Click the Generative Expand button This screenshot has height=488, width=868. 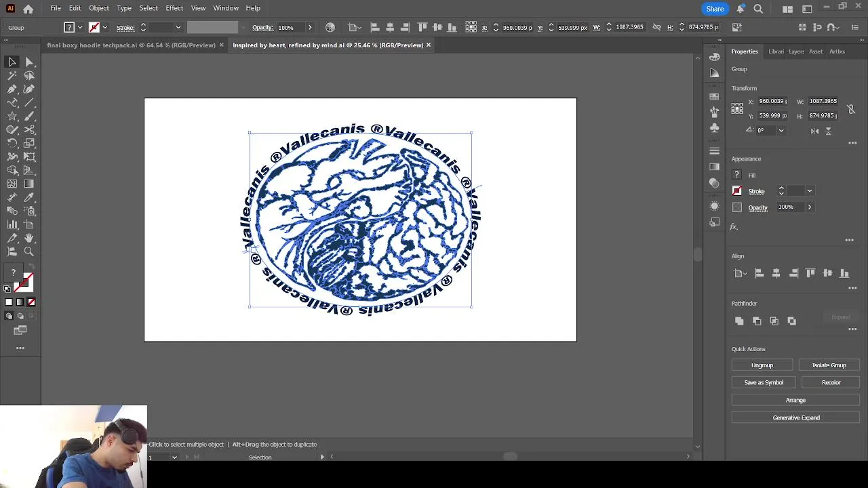[x=796, y=418]
